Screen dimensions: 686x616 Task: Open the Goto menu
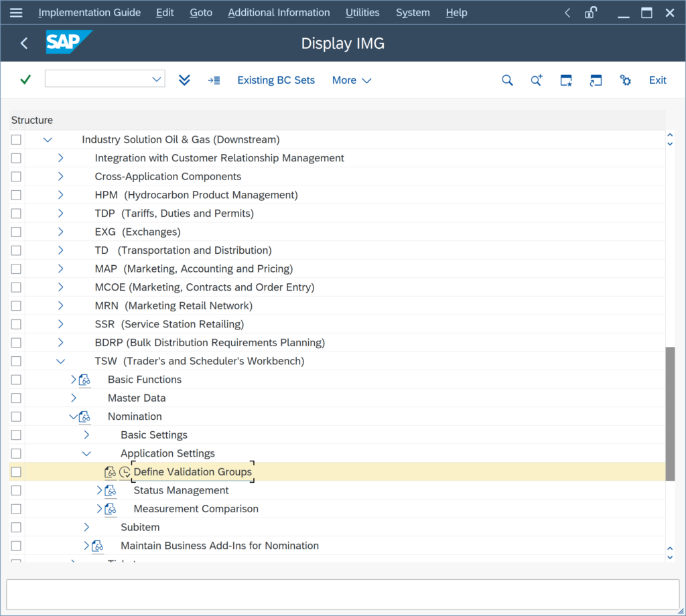pos(201,13)
